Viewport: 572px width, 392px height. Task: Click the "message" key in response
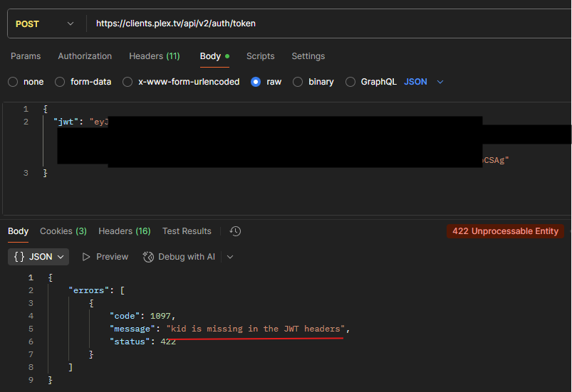point(132,329)
